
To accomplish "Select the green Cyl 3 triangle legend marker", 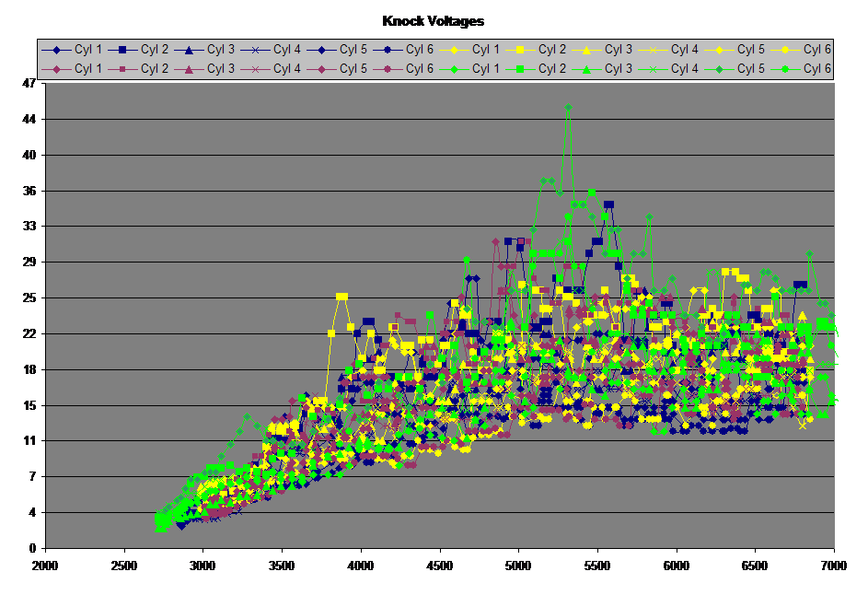I will [587, 69].
